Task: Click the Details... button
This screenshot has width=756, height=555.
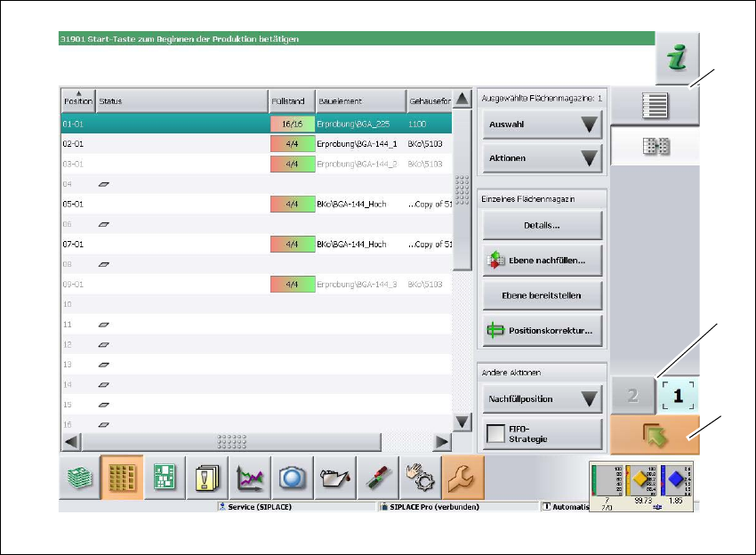Action: (x=543, y=226)
